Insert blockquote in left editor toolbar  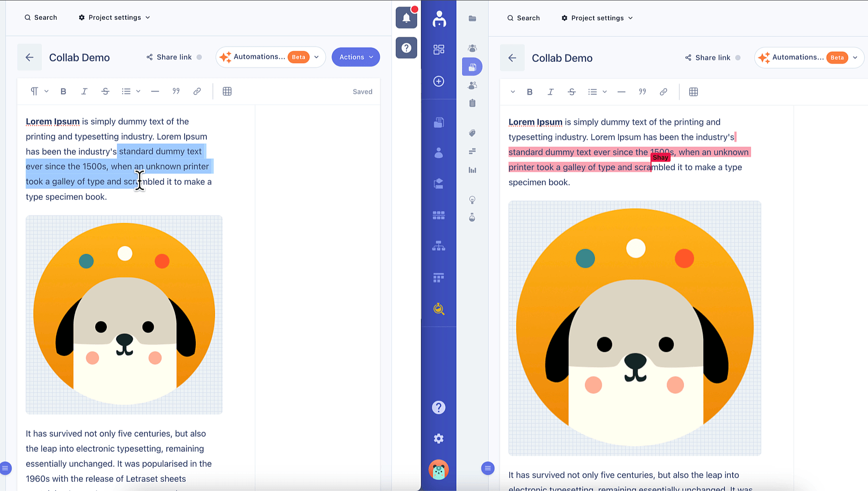176,91
